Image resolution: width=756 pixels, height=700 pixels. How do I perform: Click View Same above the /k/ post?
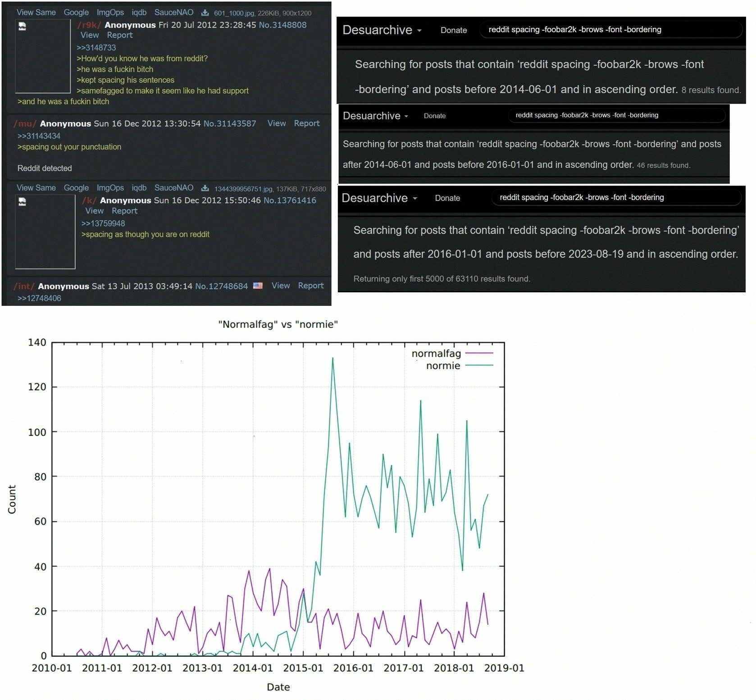point(36,187)
